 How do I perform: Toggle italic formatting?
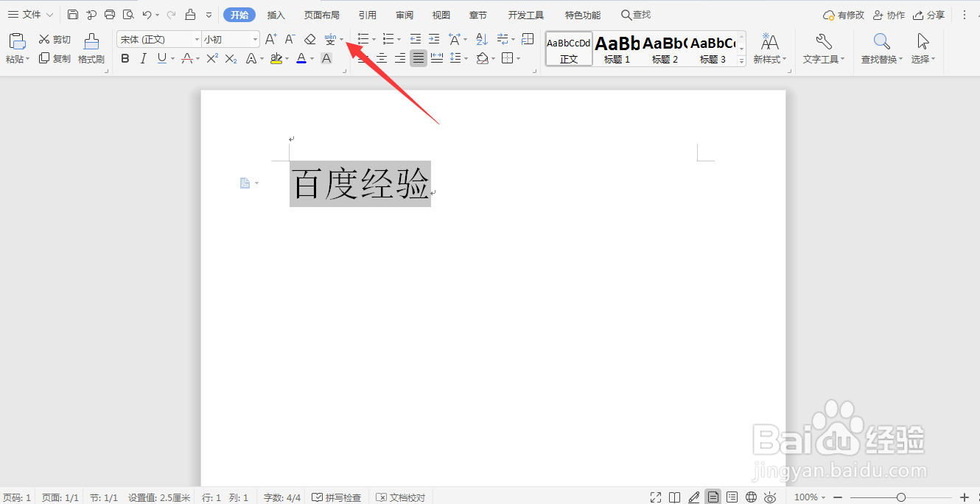[x=144, y=59]
